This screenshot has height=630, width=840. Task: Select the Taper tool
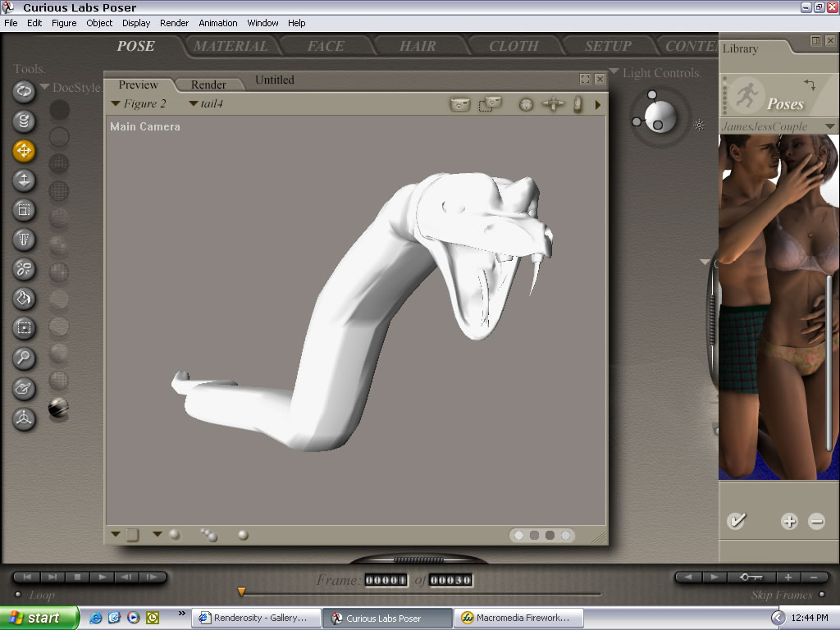24,240
